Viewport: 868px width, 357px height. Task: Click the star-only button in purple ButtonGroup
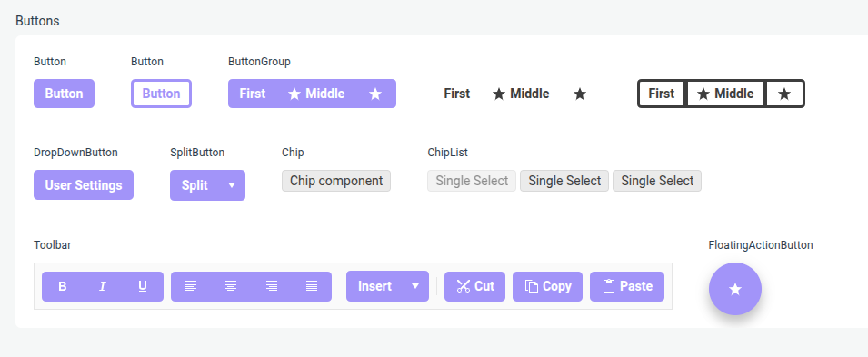(375, 94)
